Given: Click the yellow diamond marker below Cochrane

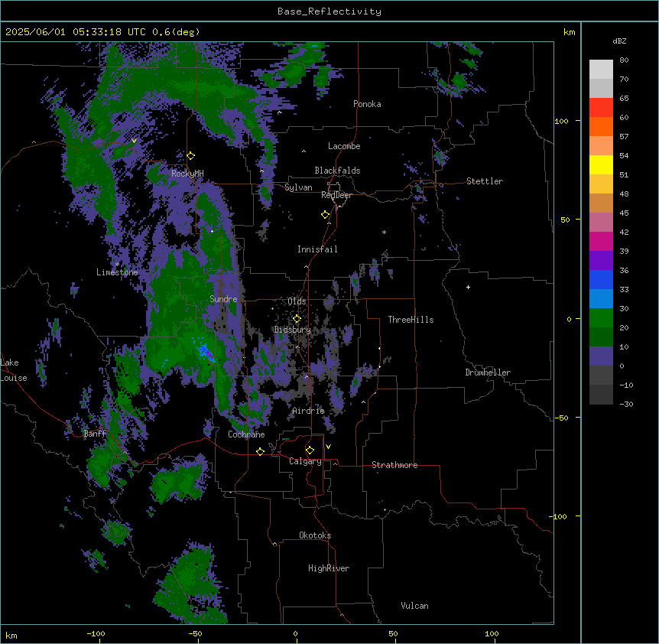Looking at the screenshot, I should pos(260,451).
